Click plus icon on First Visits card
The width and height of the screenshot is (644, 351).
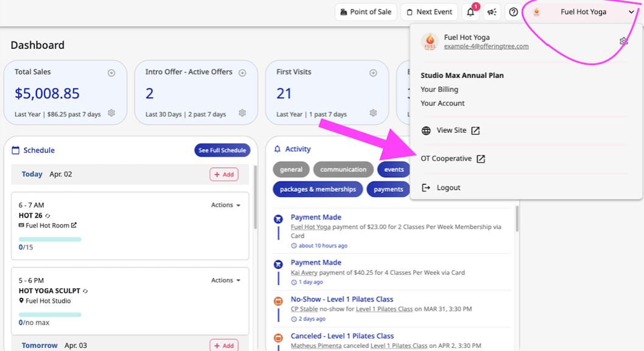pyautogui.click(x=373, y=73)
